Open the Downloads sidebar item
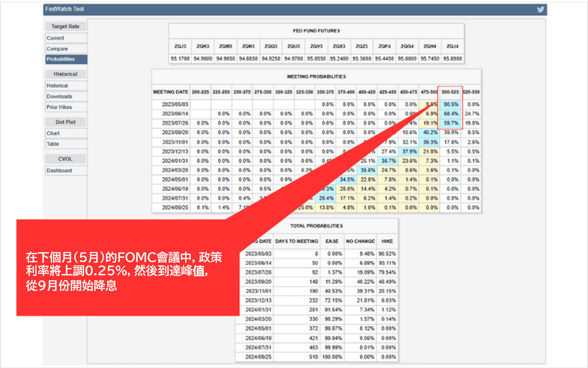 [66, 96]
